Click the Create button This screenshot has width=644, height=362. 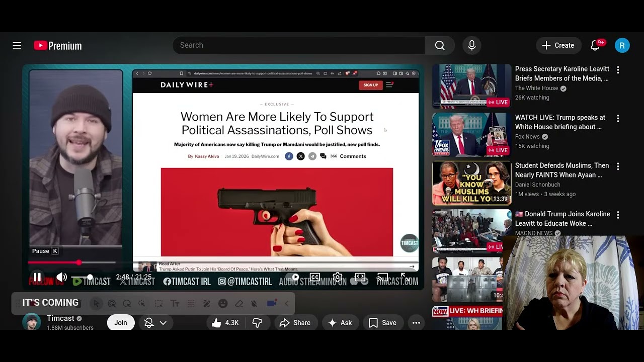(558, 45)
